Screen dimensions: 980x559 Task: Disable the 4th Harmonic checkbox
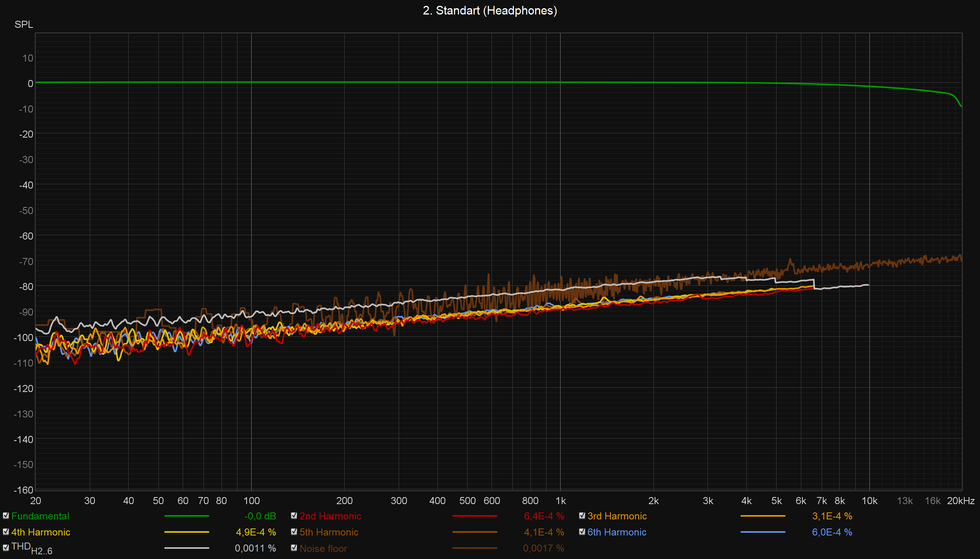coord(6,532)
